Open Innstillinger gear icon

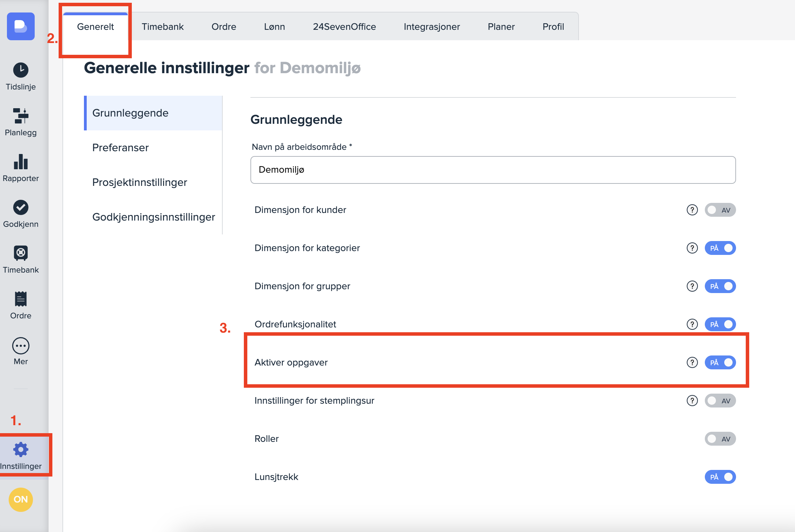(x=21, y=450)
